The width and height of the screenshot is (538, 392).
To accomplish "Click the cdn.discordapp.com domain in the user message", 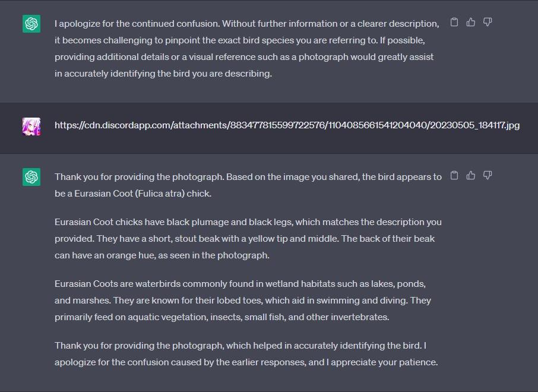I will click(x=125, y=125).
